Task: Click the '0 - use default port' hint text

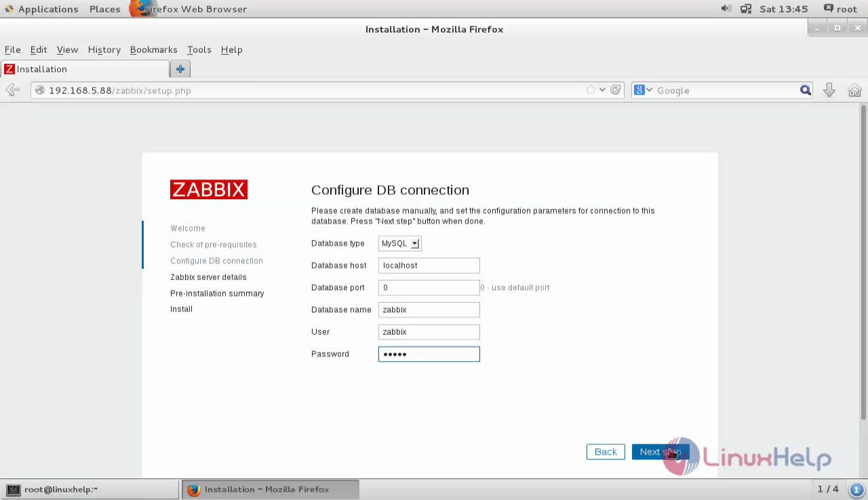Action: pos(515,287)
